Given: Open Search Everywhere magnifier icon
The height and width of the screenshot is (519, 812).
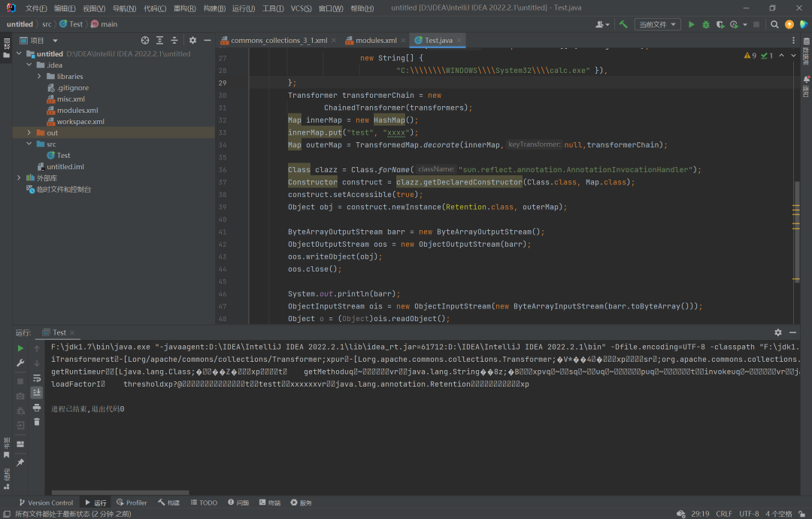Looking at the screenshot, I should click(x=774, y=24).
